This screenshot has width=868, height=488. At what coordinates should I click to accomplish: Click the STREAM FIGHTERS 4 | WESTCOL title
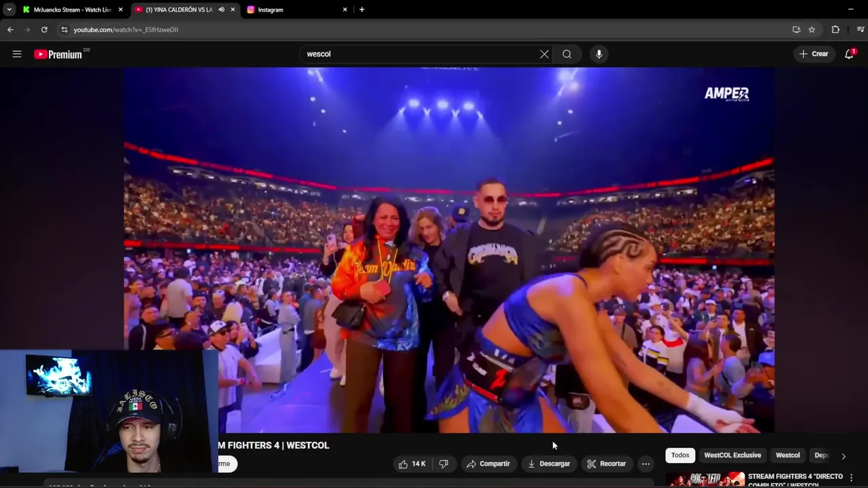[x=274, y=445]
